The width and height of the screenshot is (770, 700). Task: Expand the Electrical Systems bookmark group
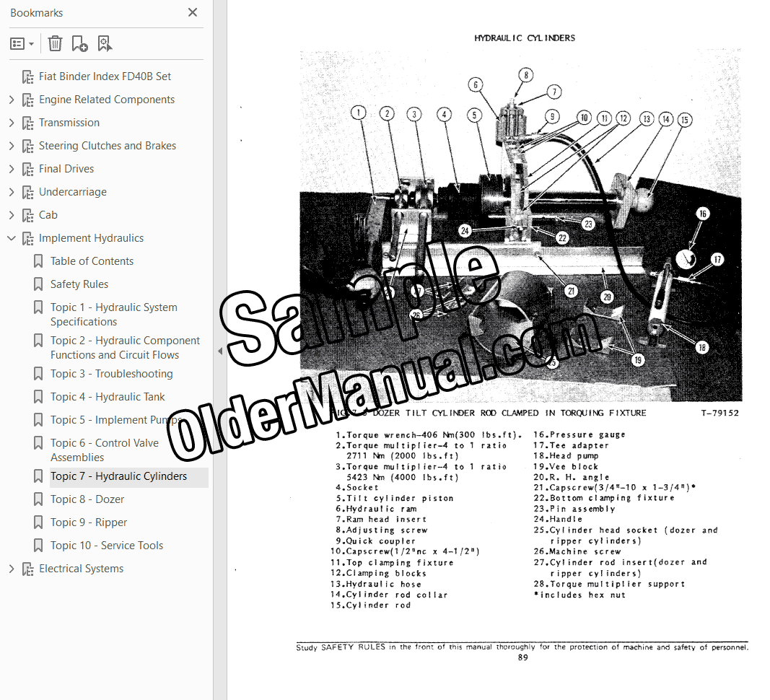(12, 569)
